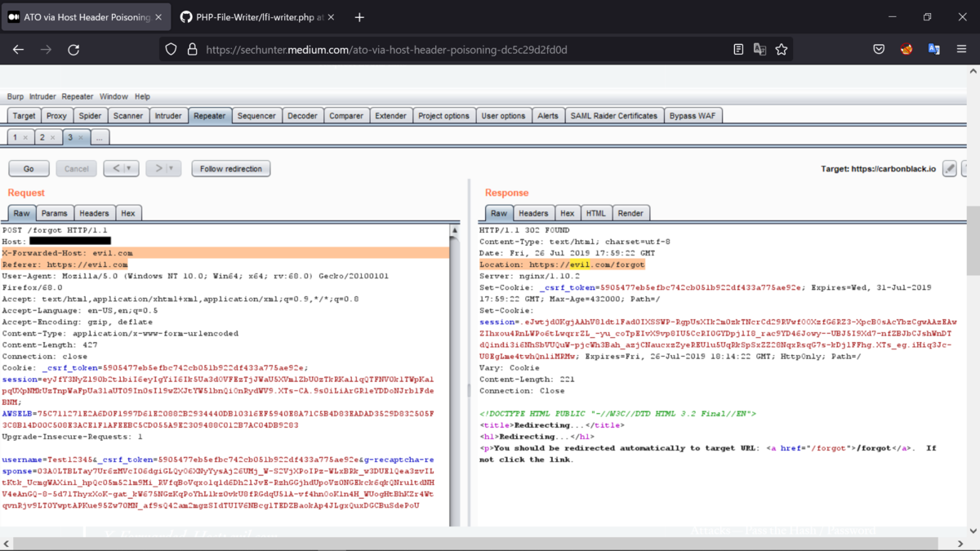Select Response HTML tab

click(x=596, y=213)
